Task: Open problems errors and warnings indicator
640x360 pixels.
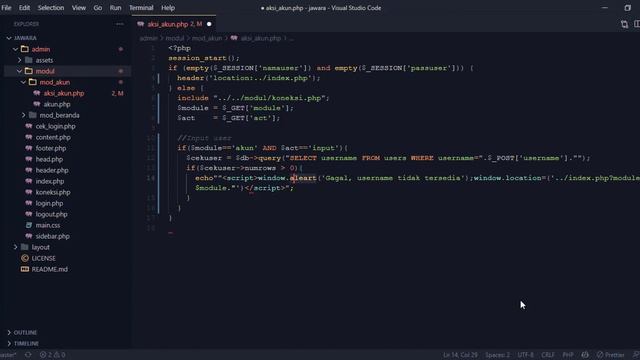Action: [52, 355]
